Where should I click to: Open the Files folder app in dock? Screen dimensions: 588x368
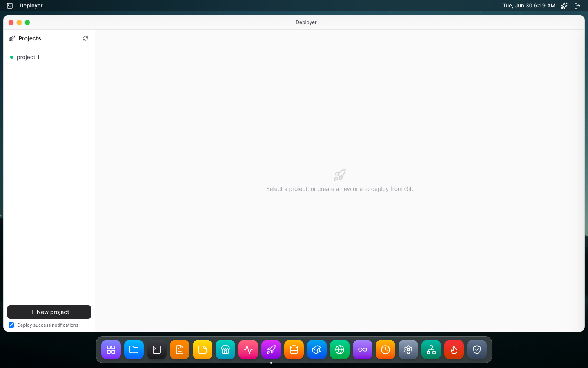[x=134, y=350]
